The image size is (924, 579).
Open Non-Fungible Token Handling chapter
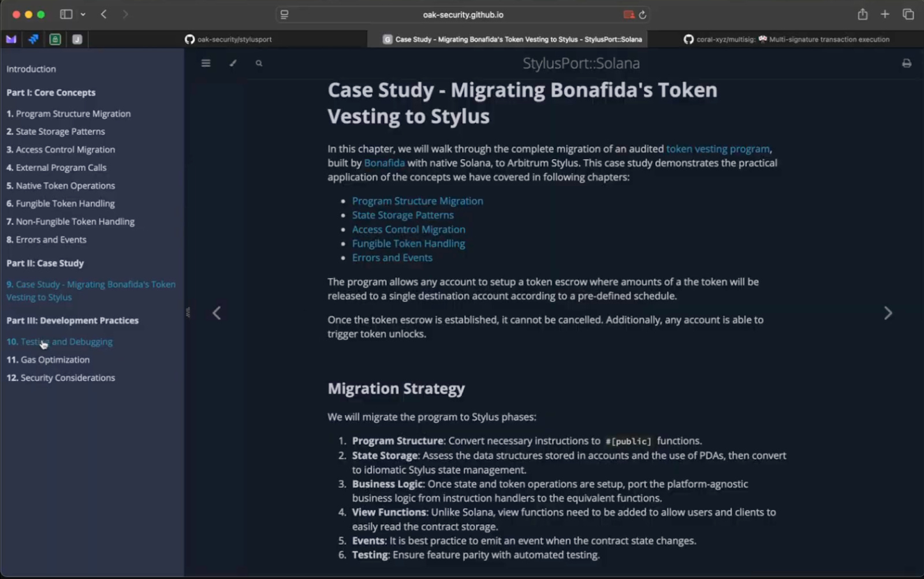tap(70, 221)
